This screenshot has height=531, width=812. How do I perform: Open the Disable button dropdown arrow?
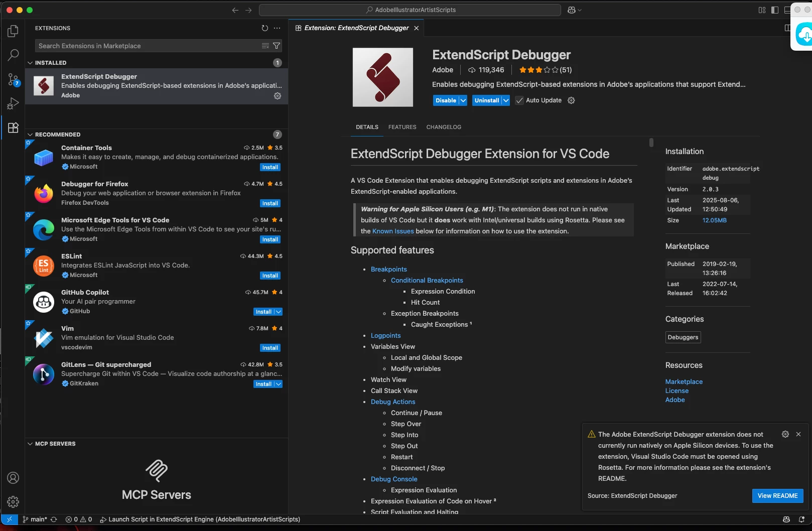pyautogui.click(x=463, y=100)
